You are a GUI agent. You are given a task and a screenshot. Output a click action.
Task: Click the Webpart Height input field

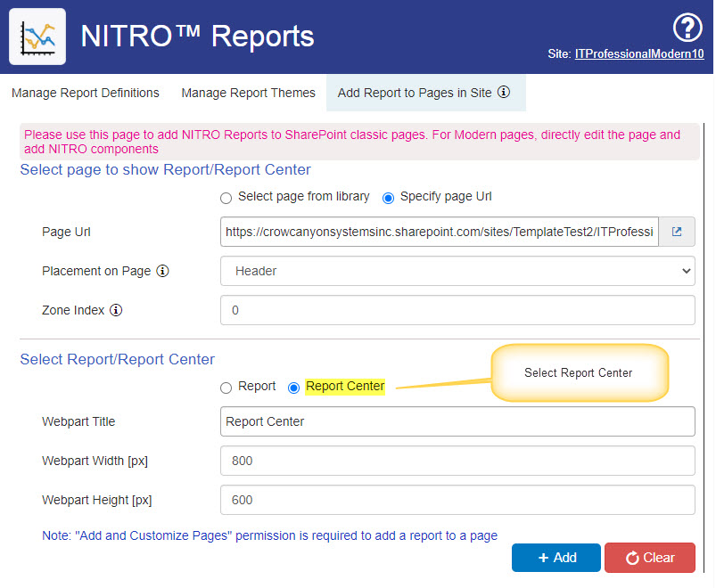coord(457,500)
